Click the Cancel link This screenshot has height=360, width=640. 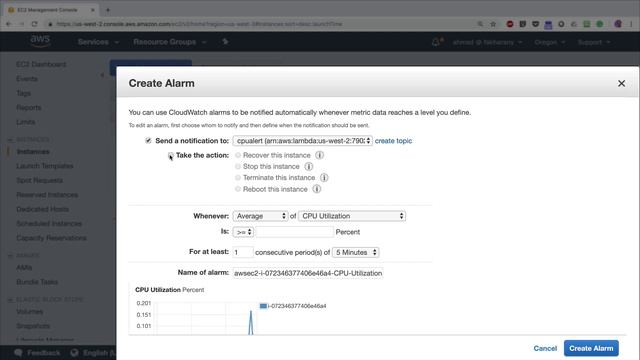545,348
